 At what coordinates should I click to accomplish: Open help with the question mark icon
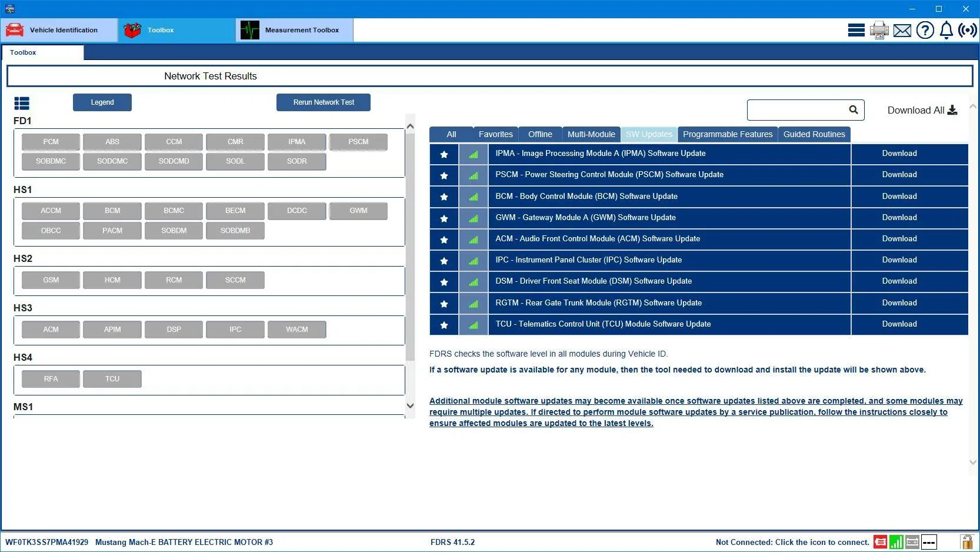coord(925,30)
